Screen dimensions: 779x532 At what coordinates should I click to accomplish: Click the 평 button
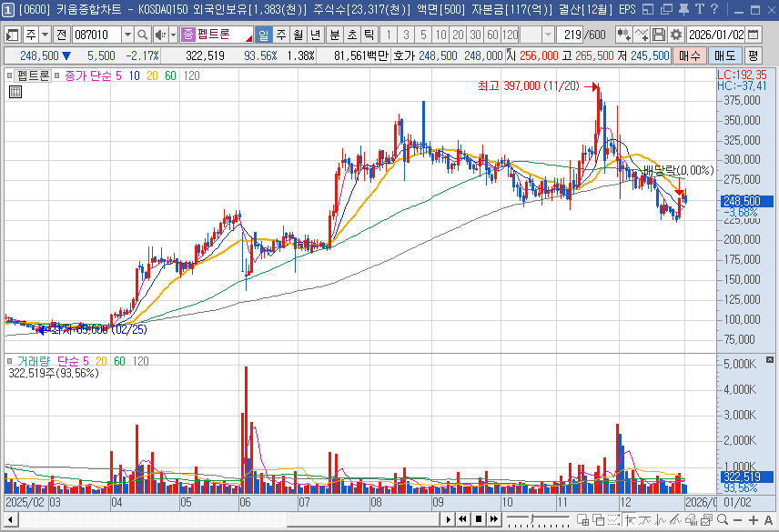tap(754, 55)
